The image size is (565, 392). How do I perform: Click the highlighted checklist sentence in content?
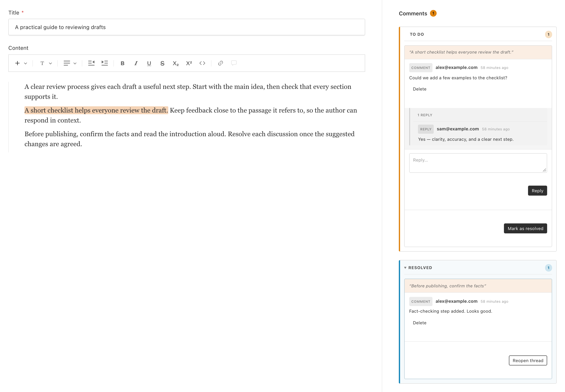96,110
